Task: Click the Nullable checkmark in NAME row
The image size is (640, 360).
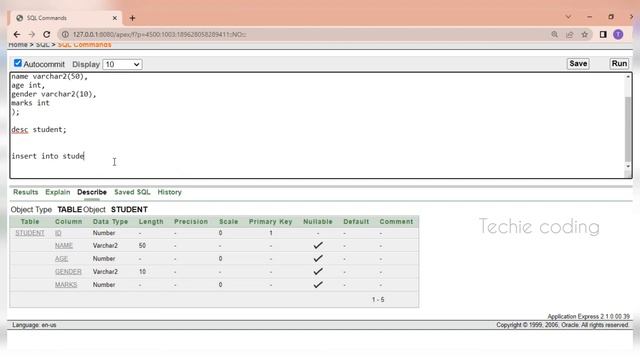Action: click(x=318, y=245)
